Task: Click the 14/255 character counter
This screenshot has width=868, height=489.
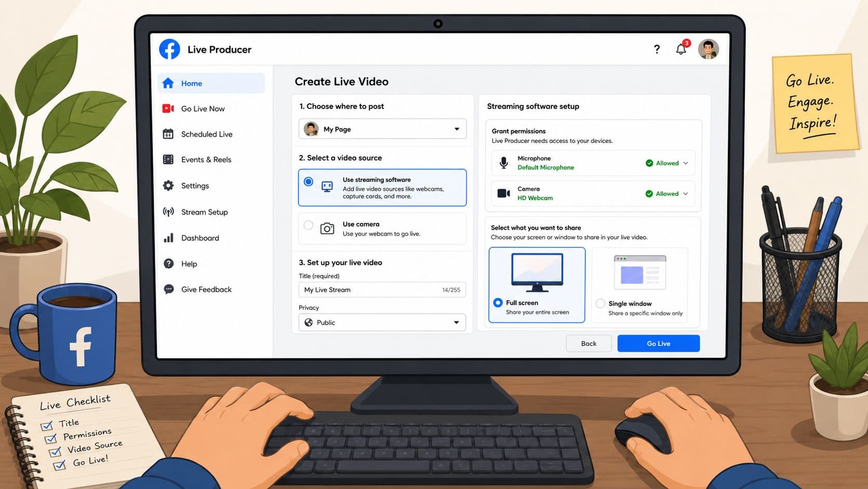Action: tap(451, 290)
